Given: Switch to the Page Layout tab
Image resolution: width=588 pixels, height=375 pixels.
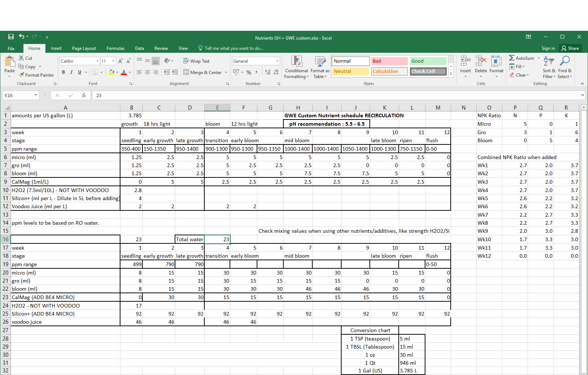Looking at the screenshot, I should pyautogui.click(x=84, y=48).
